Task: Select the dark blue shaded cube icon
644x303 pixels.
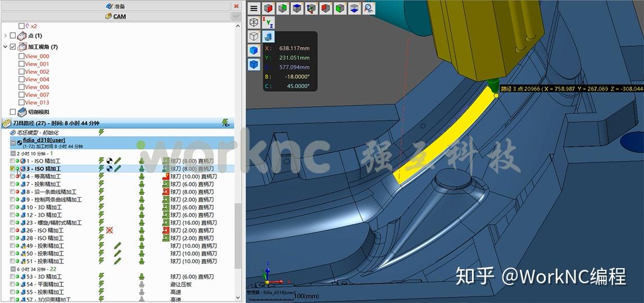Action: pos(254,65)
